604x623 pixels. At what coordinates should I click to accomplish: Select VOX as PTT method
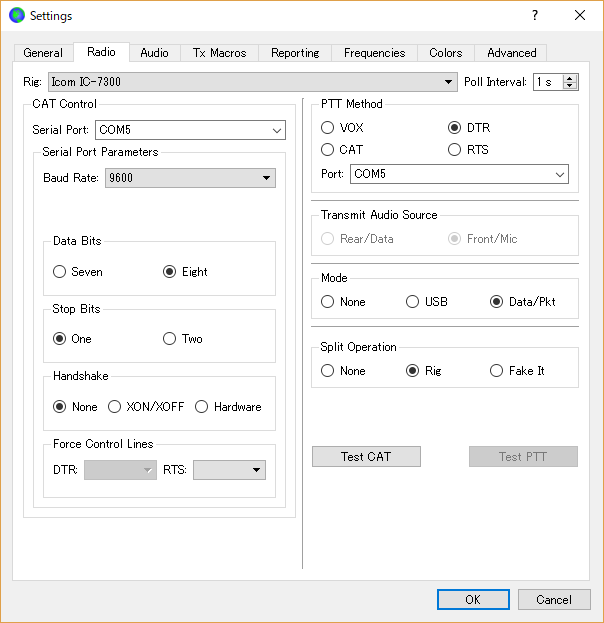point(342,128)
